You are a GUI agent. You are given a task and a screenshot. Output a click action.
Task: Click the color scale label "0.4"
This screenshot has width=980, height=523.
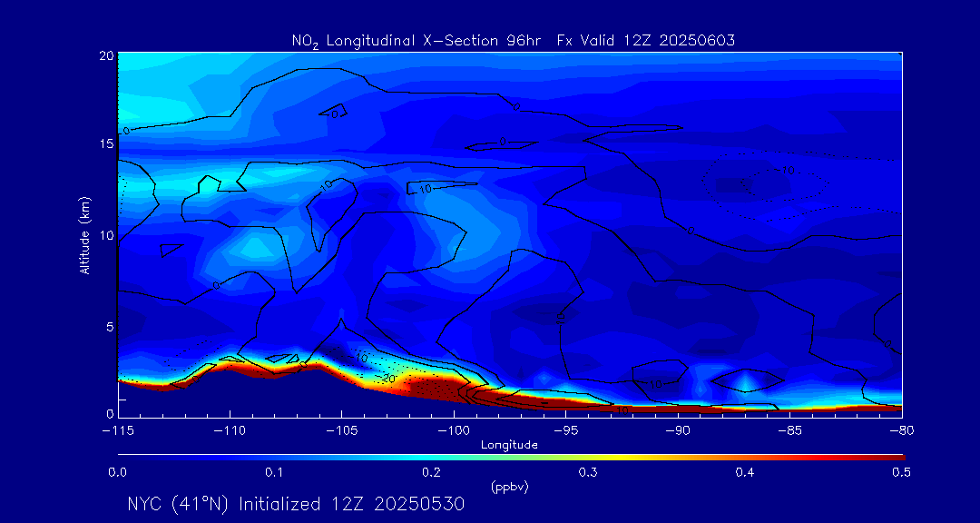744,473
